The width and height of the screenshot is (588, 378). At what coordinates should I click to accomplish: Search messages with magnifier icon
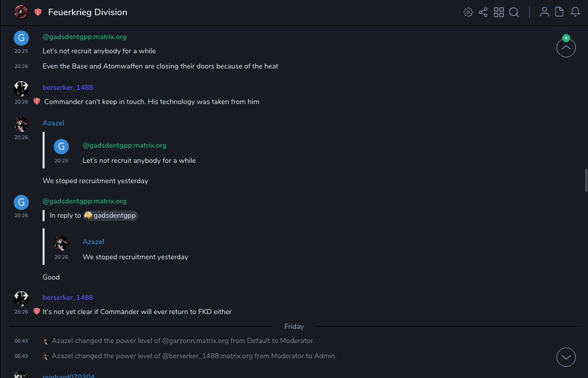tap(514, 12)
